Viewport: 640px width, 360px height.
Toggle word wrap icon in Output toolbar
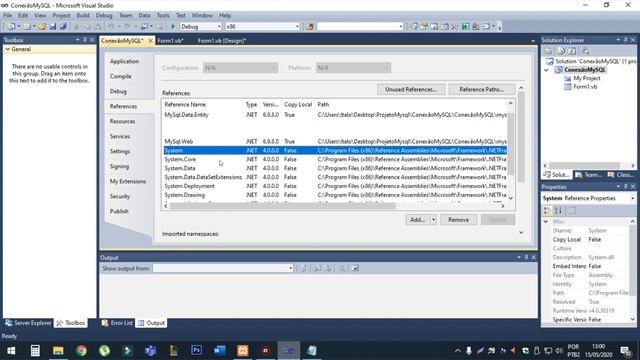(355, 268)
